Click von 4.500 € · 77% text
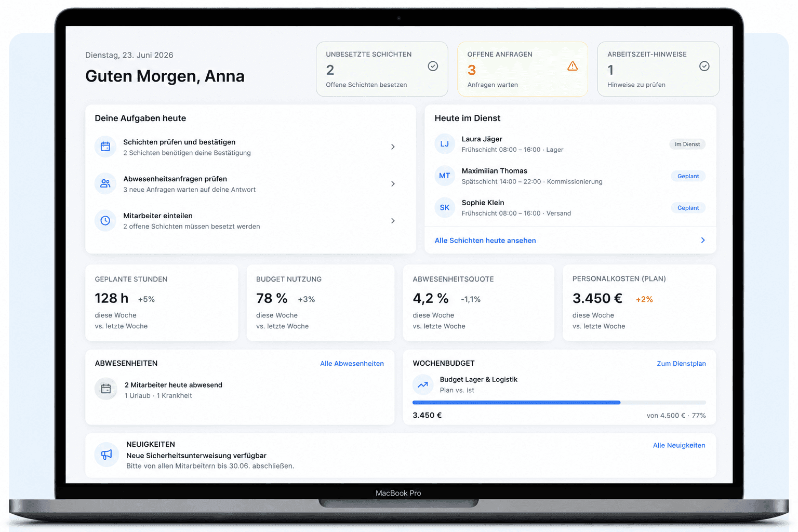Screen dimensions: 798x532 pos(676,416)
